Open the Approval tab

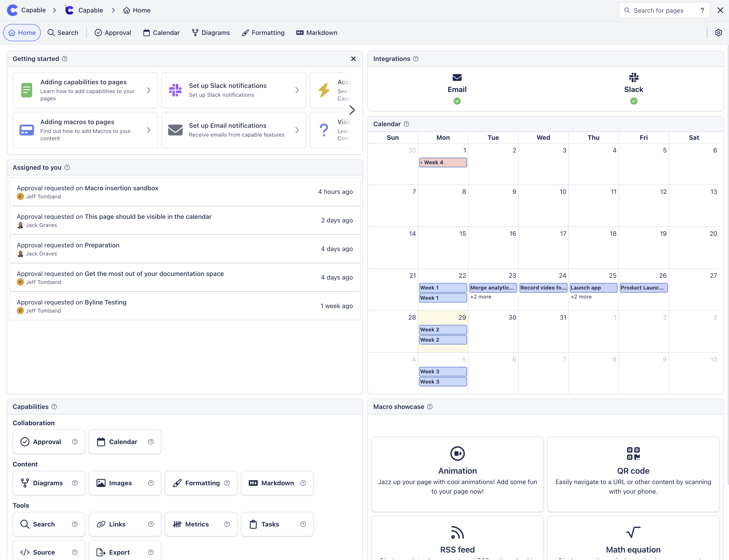[x=113, y=33]
